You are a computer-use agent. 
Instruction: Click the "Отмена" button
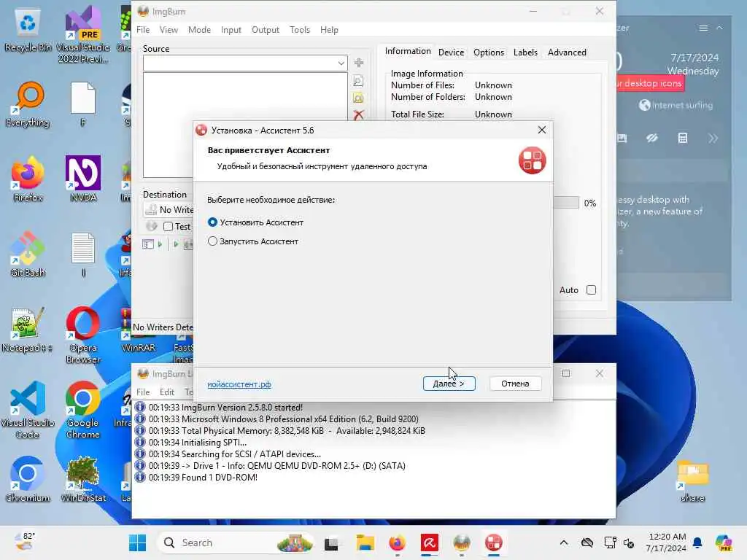pyautogui.click(x=515, y=384)
